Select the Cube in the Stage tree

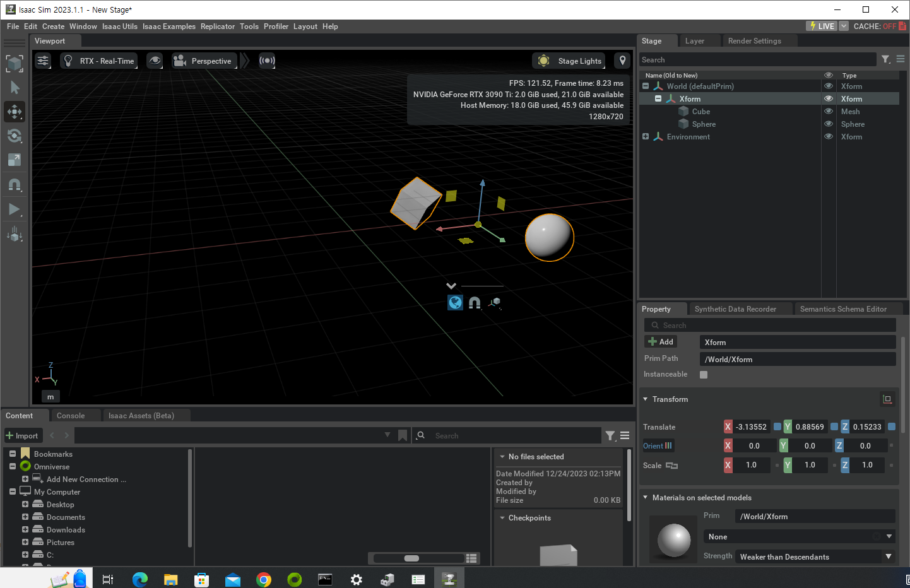[701, 112]
